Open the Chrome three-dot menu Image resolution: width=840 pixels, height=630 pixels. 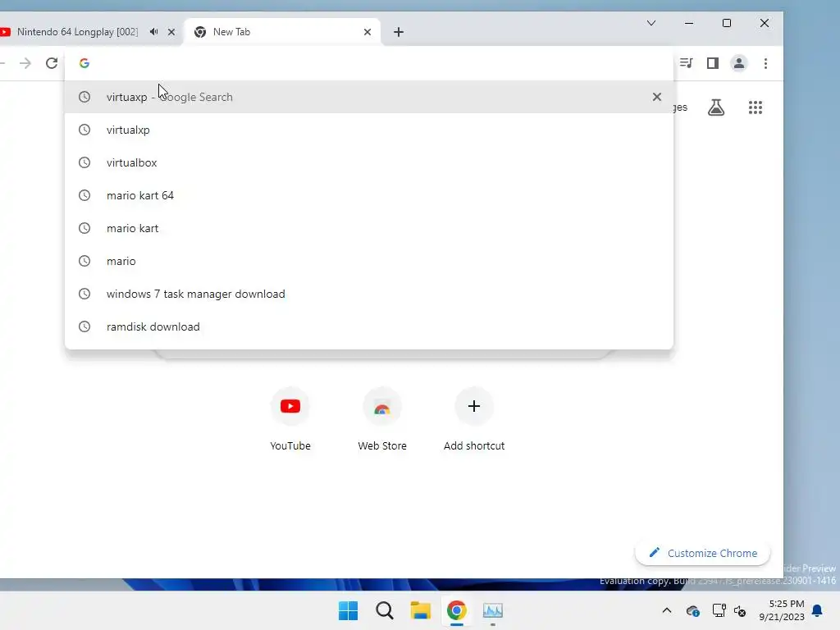765,63
